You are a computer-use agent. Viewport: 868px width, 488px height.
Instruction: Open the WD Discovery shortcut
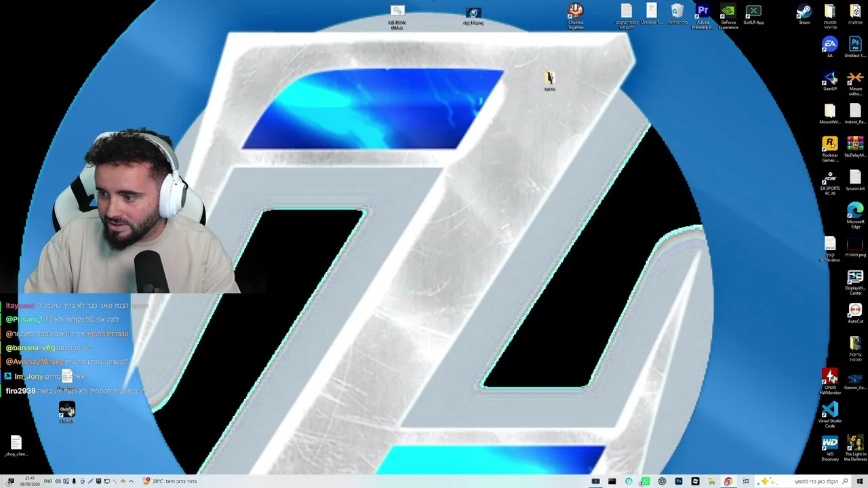[x=830, y=449]
